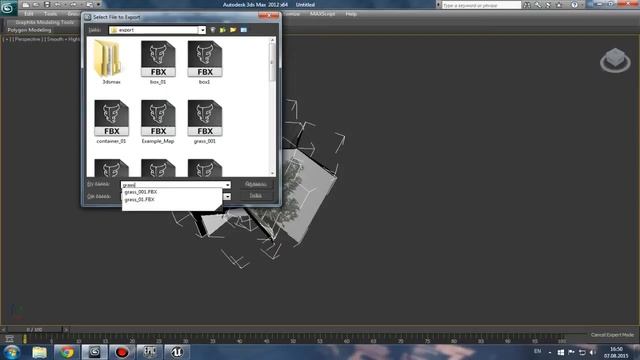Select the grass_001 FBX file icon
Image resolution: width=640 pixels, height=360 pixels.
point(204,118)
